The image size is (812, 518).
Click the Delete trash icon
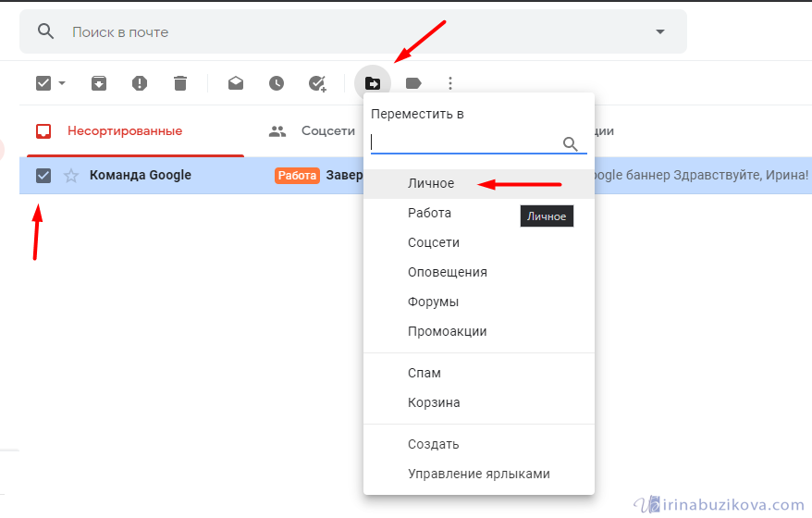pyautogui.click(x=180, y=83)
